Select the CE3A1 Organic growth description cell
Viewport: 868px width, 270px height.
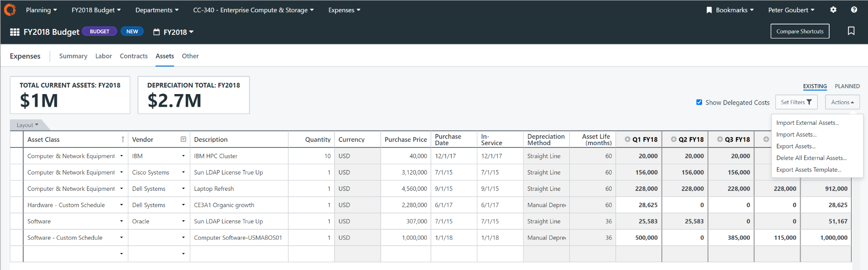tap(239, 205)
